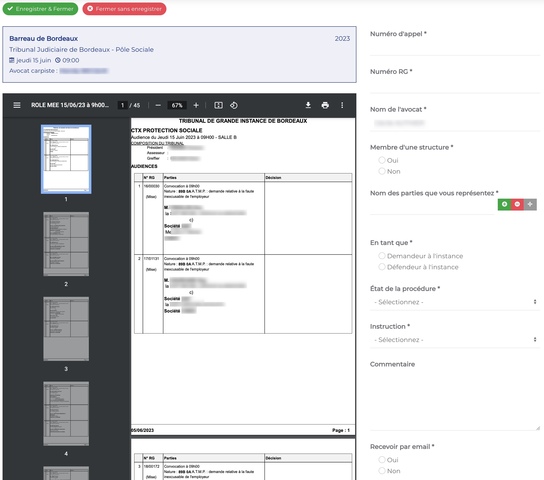Click the Numéro d'appel input field
The width and height of the screenshot is (544, 480).
pos(455,48)
